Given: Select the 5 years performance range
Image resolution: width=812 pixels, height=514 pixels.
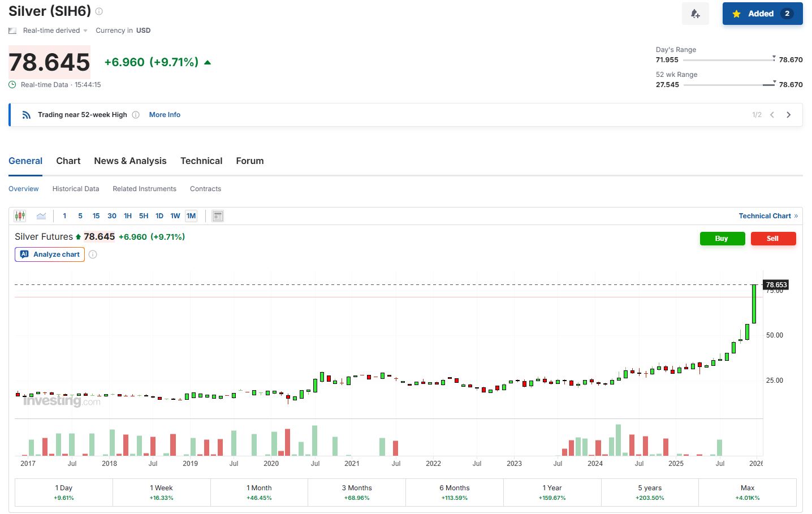Looking at the screenshot, I should [x=650, y=493].
